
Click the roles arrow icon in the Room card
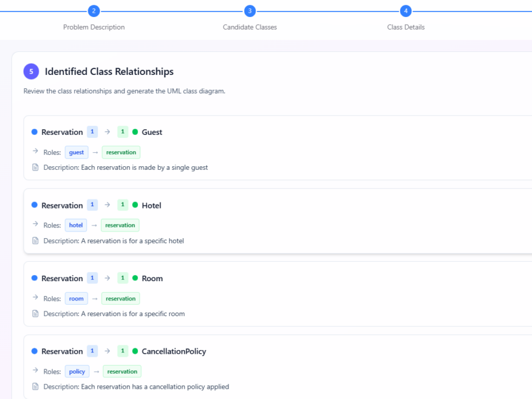coord(35,298)
